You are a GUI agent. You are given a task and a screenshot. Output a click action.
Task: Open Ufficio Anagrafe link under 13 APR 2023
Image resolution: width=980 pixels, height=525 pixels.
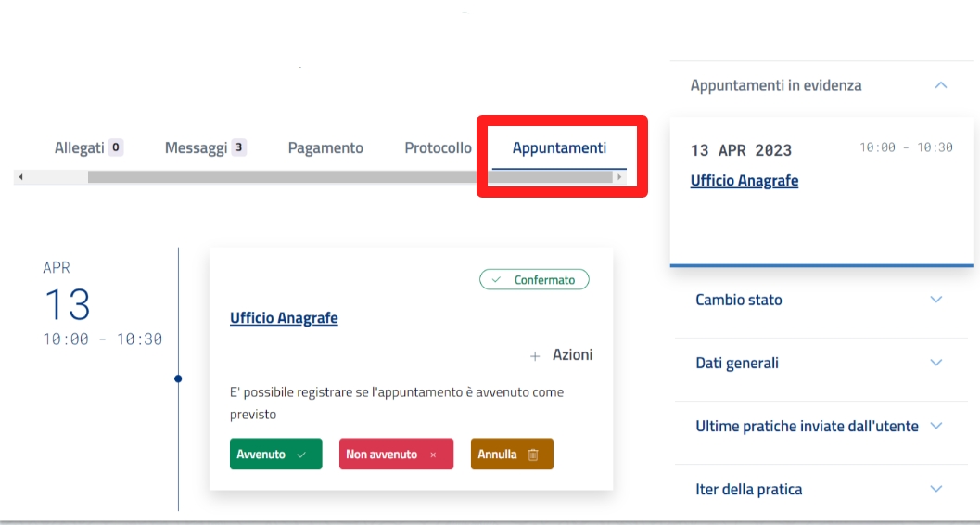(744, 181)
